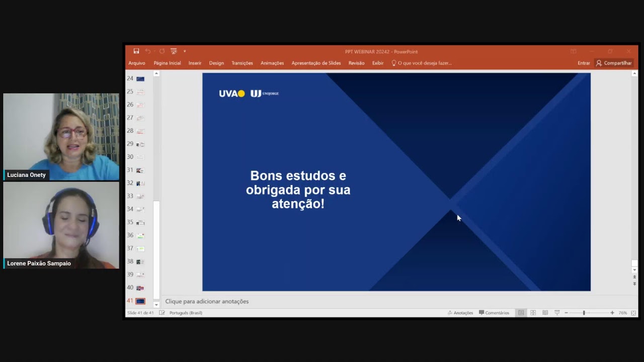644x362 pixels.
Task: Click the zoom slider handle
Action: [x=584, y=313]
